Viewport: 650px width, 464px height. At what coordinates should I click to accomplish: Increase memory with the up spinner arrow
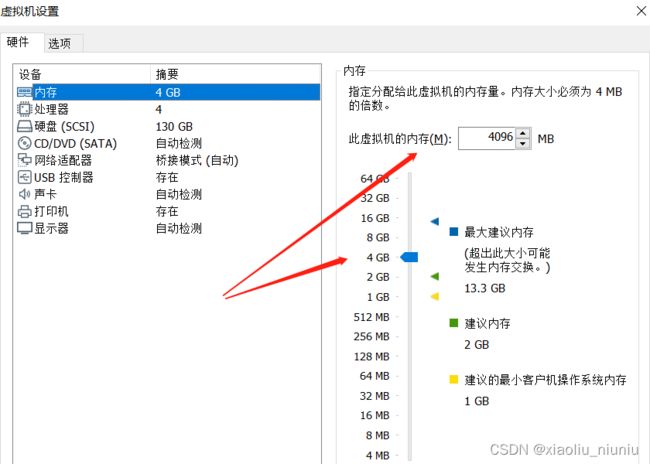[523, 133]
